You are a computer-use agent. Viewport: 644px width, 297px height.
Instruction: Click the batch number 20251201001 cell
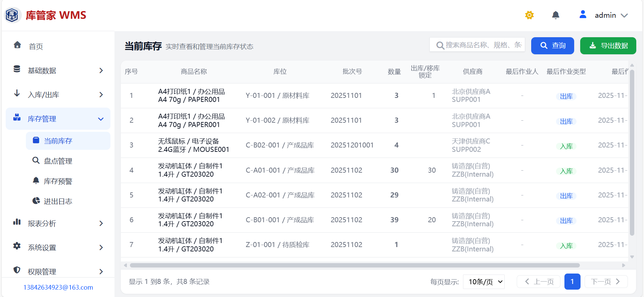(352, 145)
